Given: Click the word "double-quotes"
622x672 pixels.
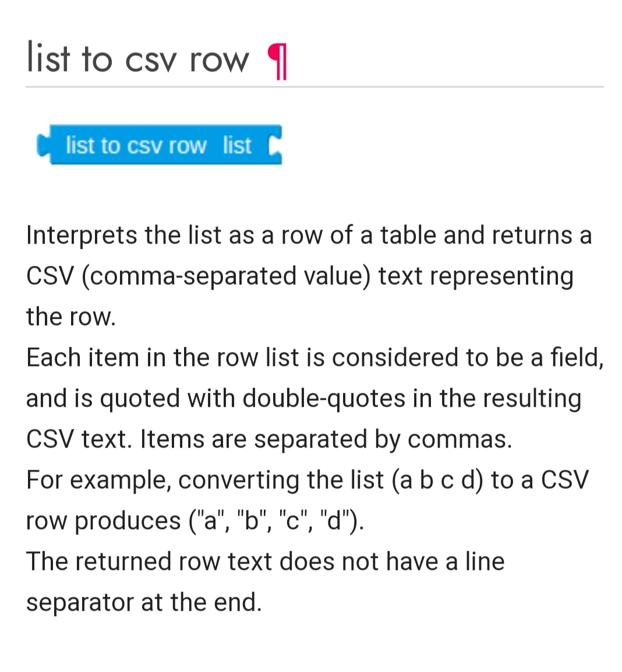Looking at the screenshot, I should coord(324,399).
